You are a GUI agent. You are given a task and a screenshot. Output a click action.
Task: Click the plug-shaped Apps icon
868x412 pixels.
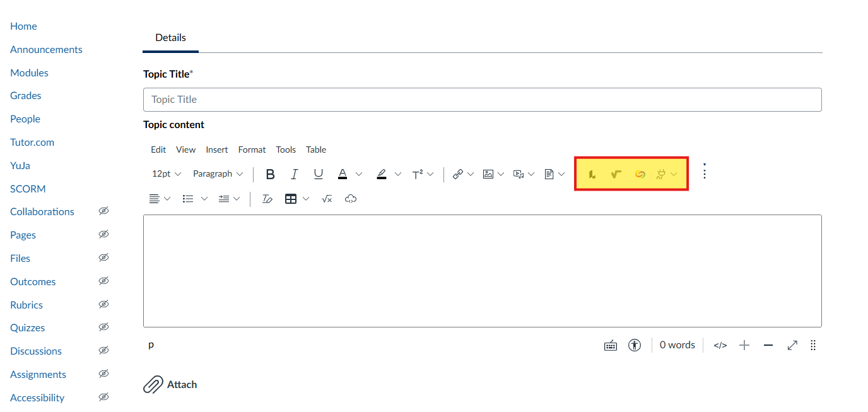(x=661, y=174)
